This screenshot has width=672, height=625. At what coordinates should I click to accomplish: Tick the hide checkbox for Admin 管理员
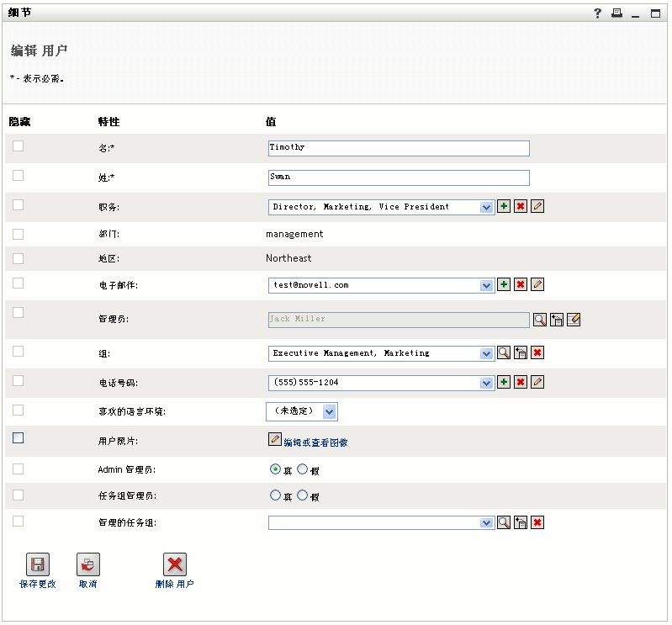pos(18,469)
